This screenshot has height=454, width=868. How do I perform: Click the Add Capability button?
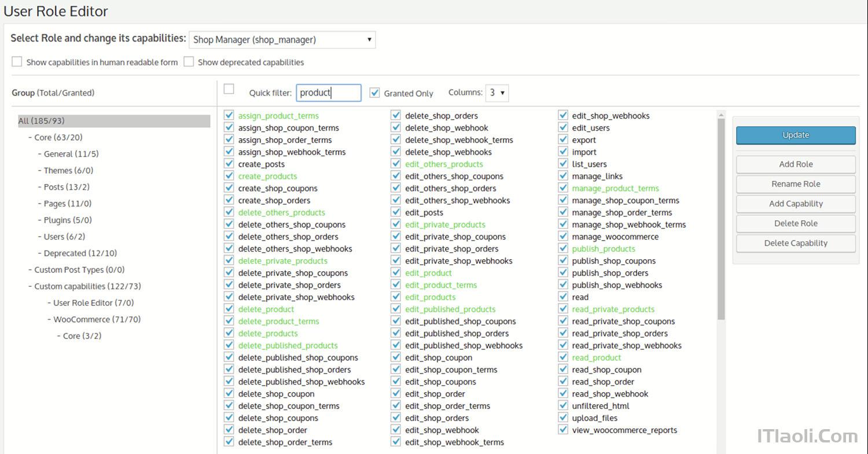tap(796, 204)
